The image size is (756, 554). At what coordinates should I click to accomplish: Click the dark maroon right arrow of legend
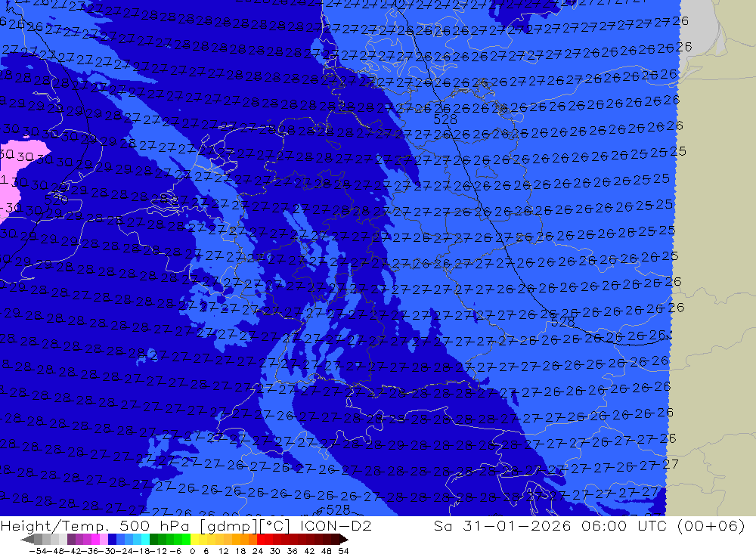coord(343,539)
